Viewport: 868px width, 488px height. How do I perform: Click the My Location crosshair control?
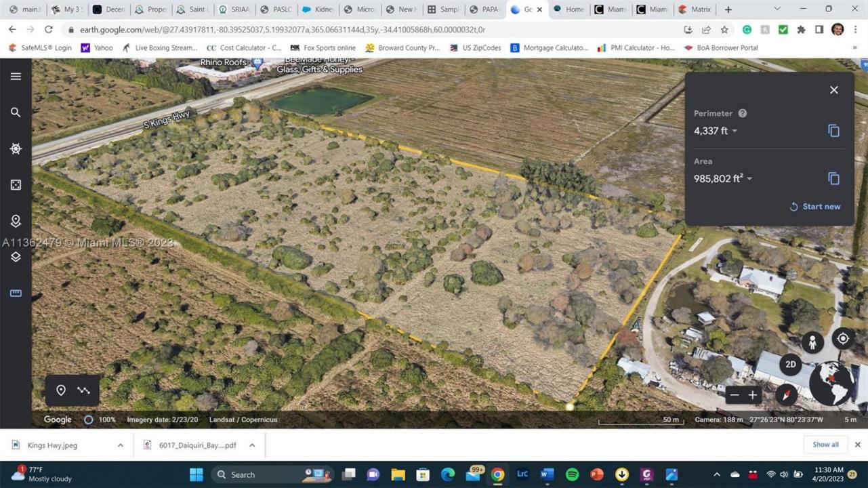click(842, 338)
